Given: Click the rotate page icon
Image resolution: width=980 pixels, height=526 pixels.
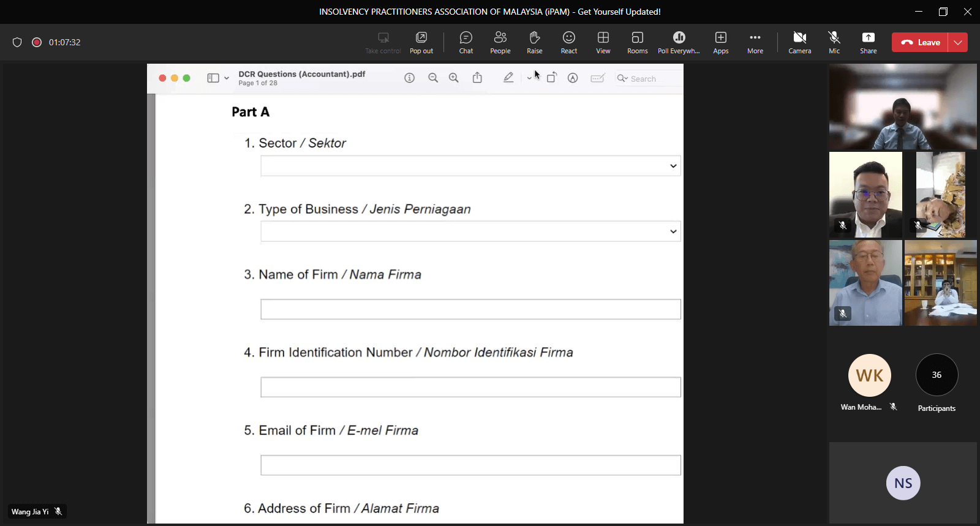Looking at the screenshot, I should pyautogui.click(x=552, y=78).
